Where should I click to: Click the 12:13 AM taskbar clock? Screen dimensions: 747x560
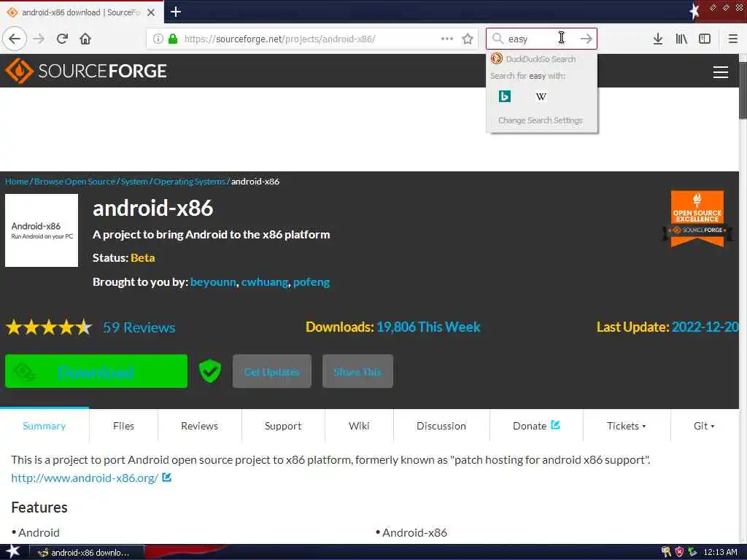(x=720, y=553)
